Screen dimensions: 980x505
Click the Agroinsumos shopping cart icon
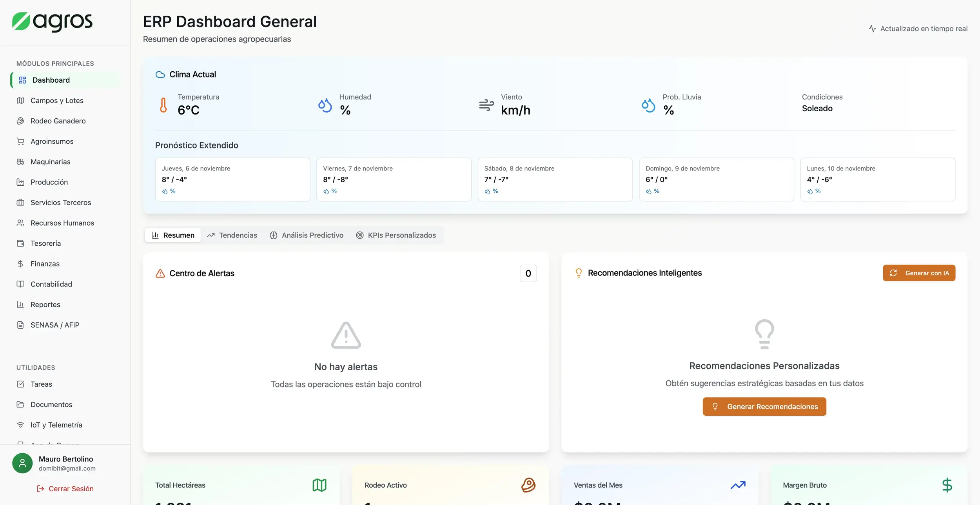coord(20,141)
